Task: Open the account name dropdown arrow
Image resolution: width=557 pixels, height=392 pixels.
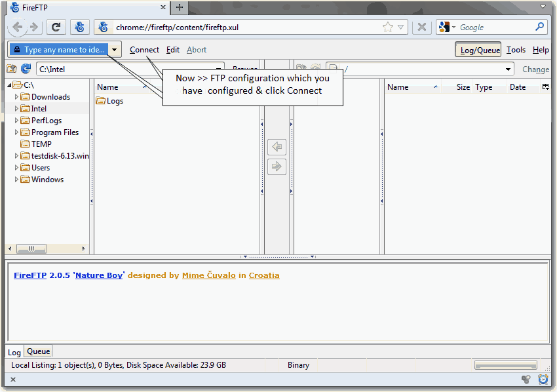Action: pyautogui.click(x=115, y=50)
